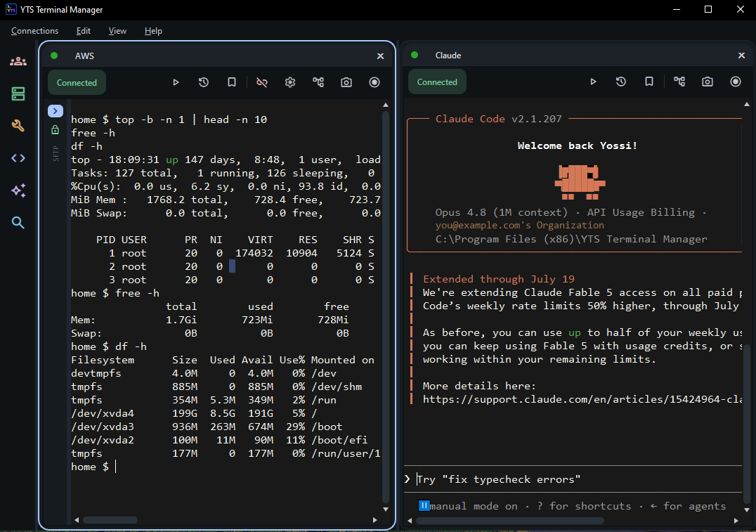Click the '/dev/xvda4' filesystem row
The width and height of the screenshot is (756, 532).
click(x=194, y=413)
